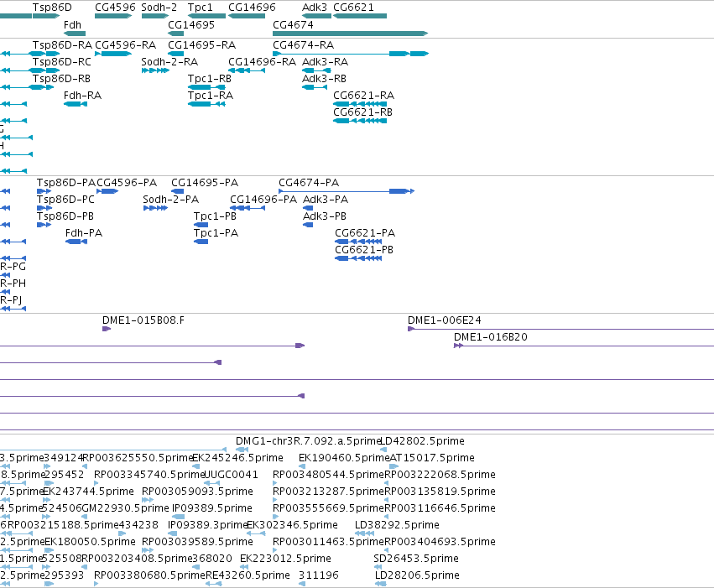
Task: Click the CG6621-RA transcript label
Action: click(364, 95)
